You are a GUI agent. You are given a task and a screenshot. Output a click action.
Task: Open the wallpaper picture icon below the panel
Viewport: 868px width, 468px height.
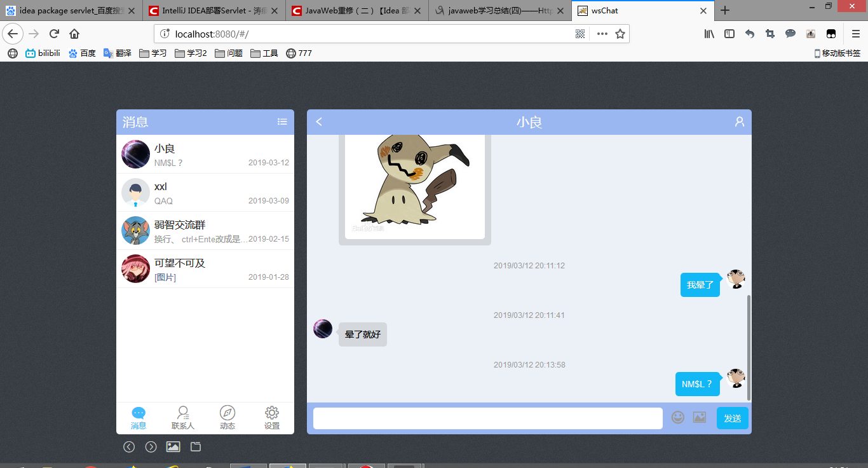click(x=173, y=447)
